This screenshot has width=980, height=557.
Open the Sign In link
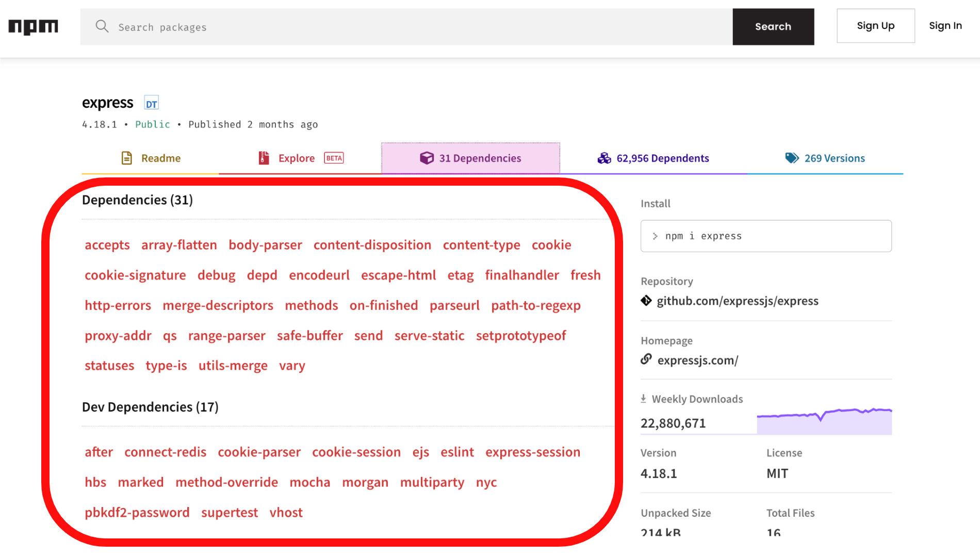945,26
